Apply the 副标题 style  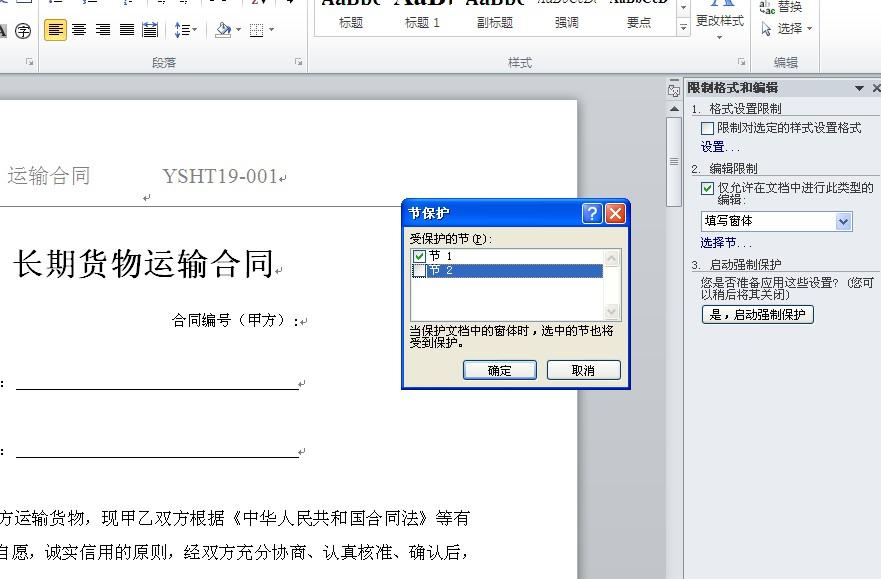tap(494, 16)
